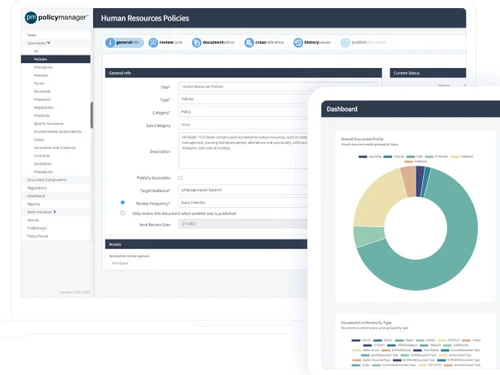
Task: Click 'Documents in Review by Type' chart title
Action: click(x=366, y=322)
